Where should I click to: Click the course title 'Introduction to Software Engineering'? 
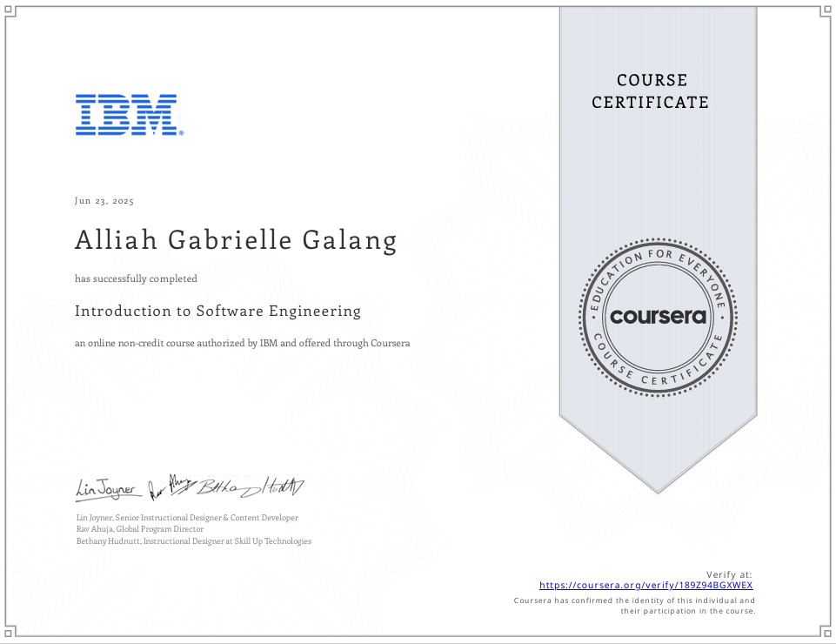[x=217, y=311]
